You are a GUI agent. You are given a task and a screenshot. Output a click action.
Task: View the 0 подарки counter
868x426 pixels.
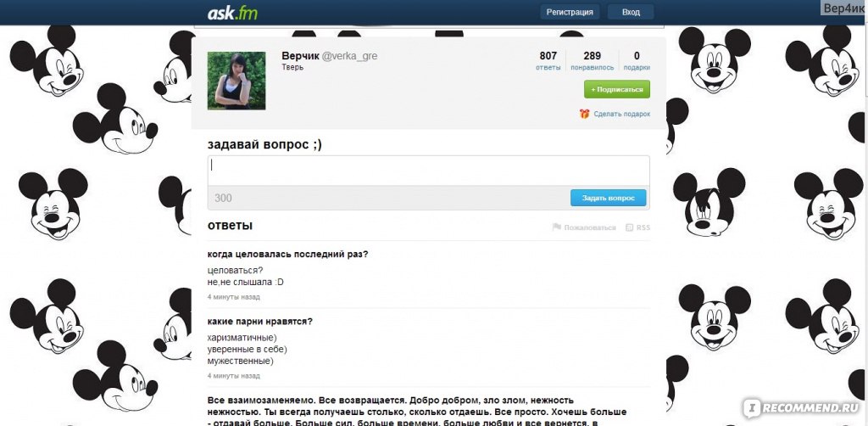tap(637, 61)
